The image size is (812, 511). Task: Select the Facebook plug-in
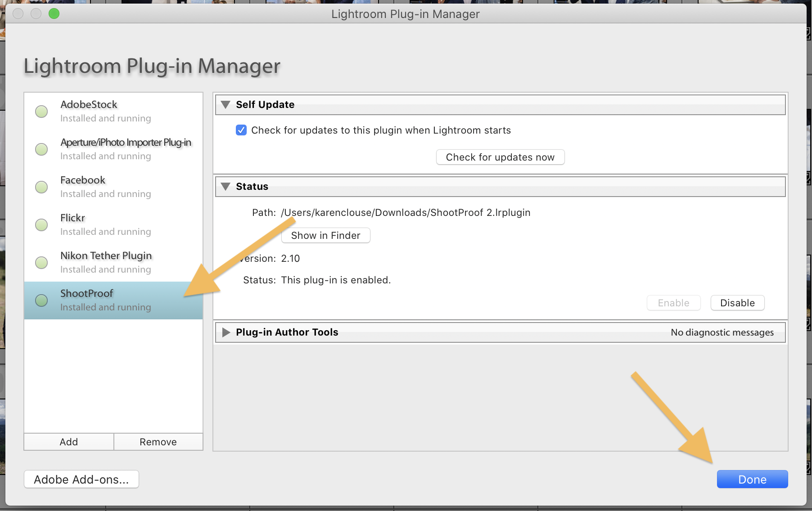(x=113, y=187)
